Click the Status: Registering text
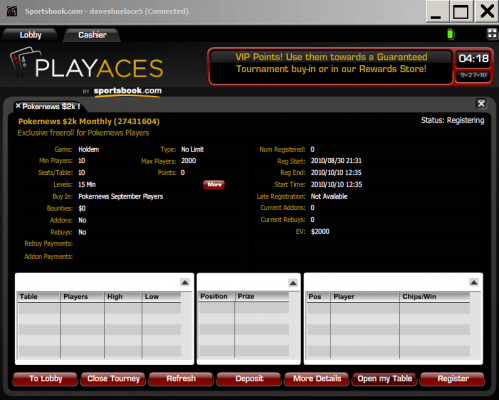Viewport: 499px width, 400px height. pos(452,120)
